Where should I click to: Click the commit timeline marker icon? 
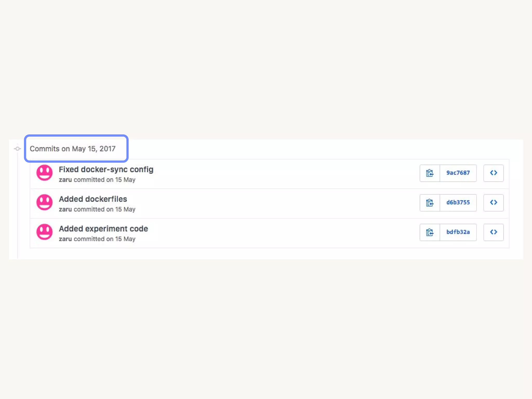(17, 149)
